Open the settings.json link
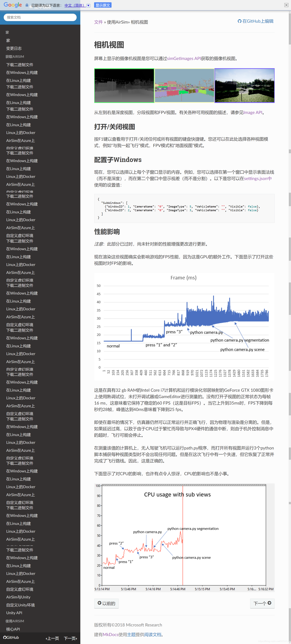The height and width of the screenshot is (644, 291). tap(256, 178)
